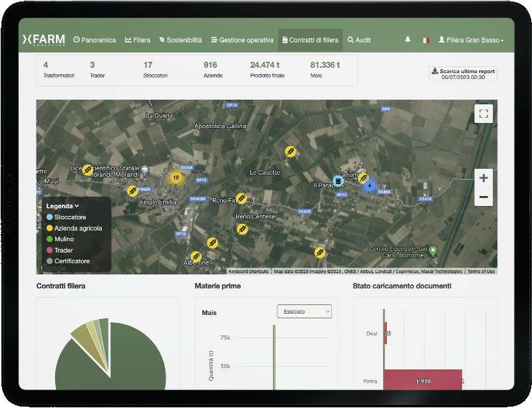Open the Panoramica tab
The height and width of the screenshot is (408, 532).
pos(94,41)
